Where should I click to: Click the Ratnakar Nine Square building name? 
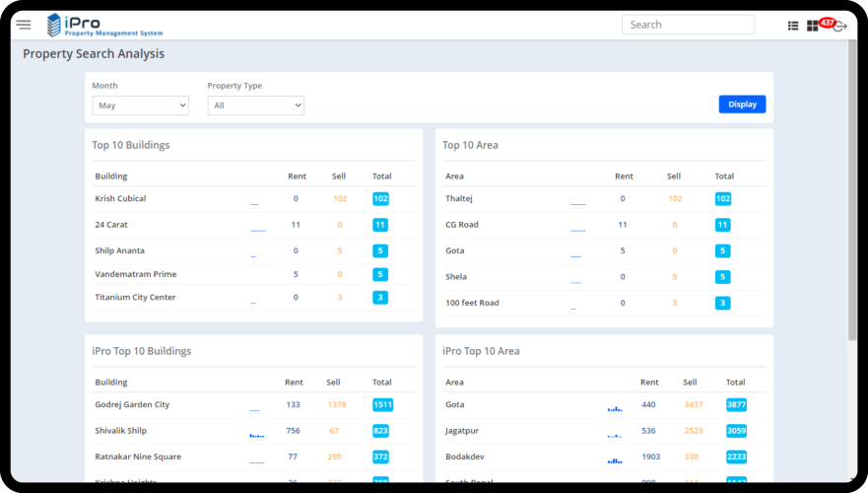click(138, 457)
